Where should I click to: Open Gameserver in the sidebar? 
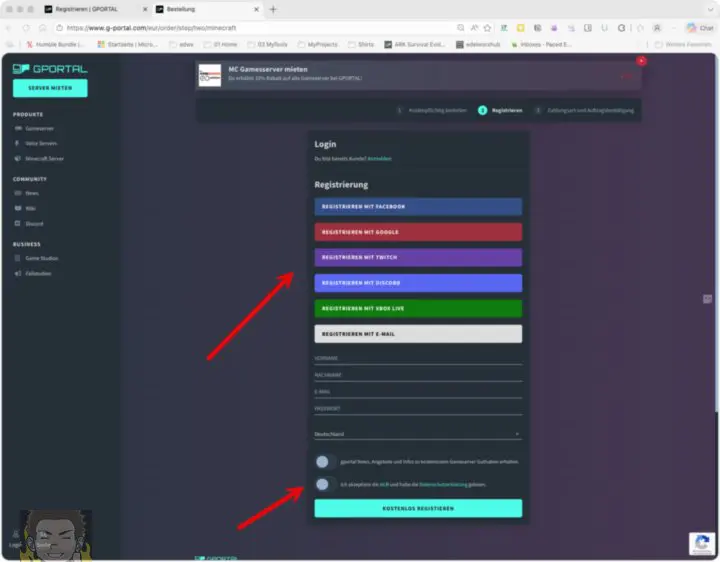[x=39, y=129]
